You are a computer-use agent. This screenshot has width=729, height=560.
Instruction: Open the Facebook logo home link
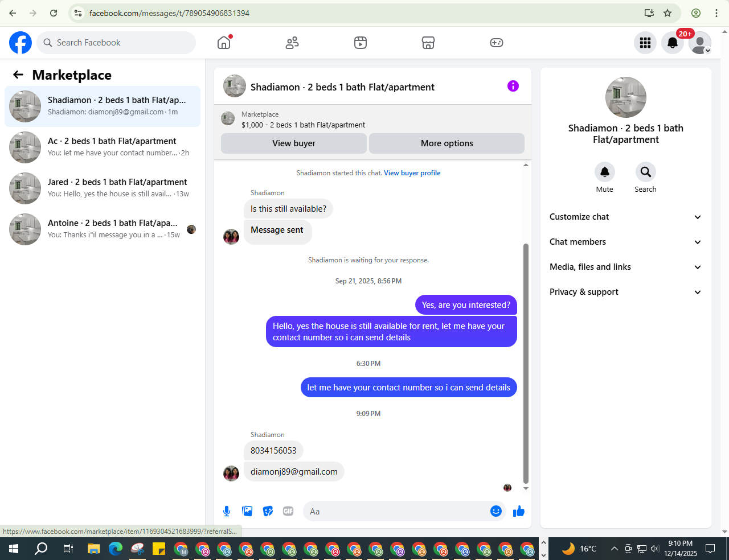21,43
